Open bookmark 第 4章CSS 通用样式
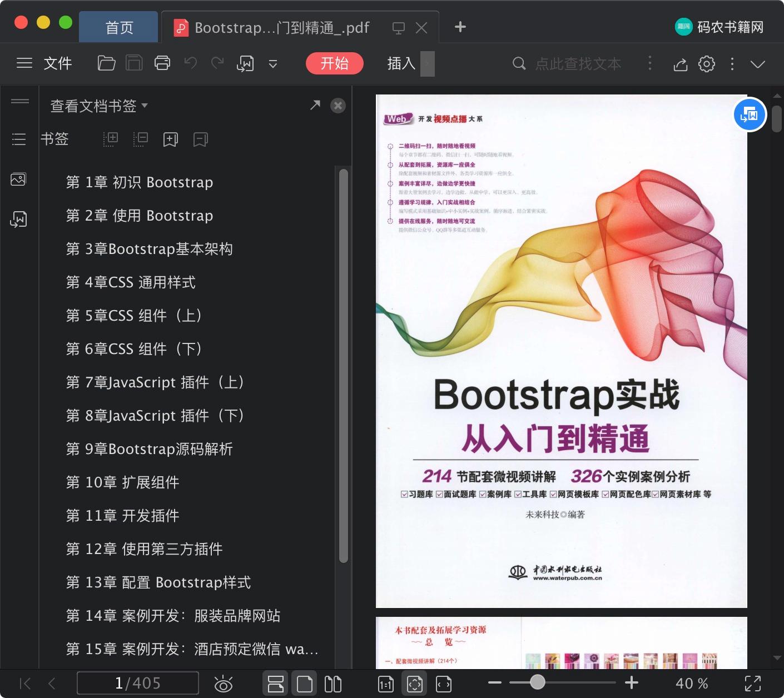Screen dimensions: 784x698 point(131,282)
